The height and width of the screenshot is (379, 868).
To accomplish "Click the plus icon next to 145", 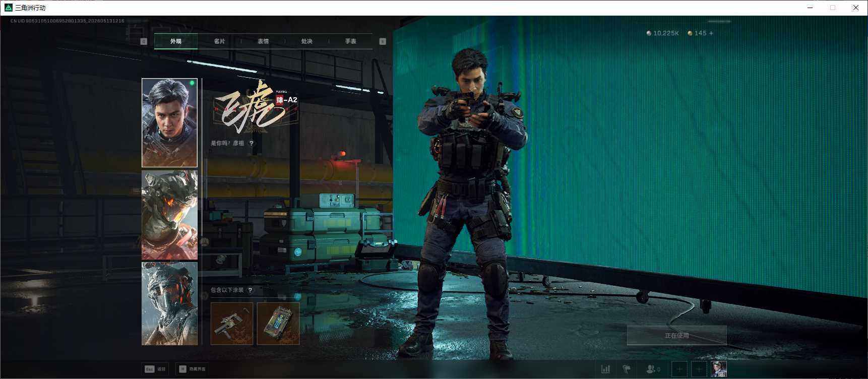I will coord(711,33).
